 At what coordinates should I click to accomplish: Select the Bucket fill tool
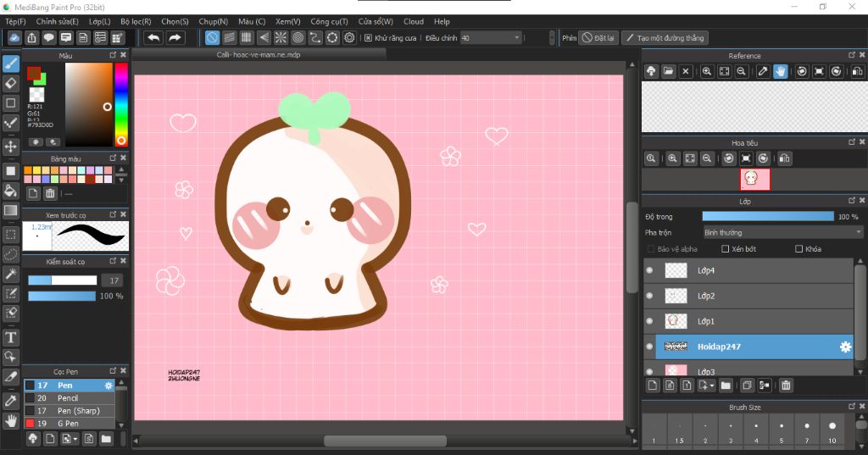pos(11,190)
